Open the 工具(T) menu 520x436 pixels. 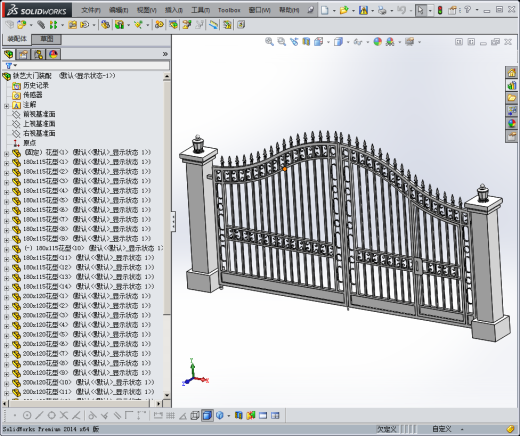[x=200, y=10]
